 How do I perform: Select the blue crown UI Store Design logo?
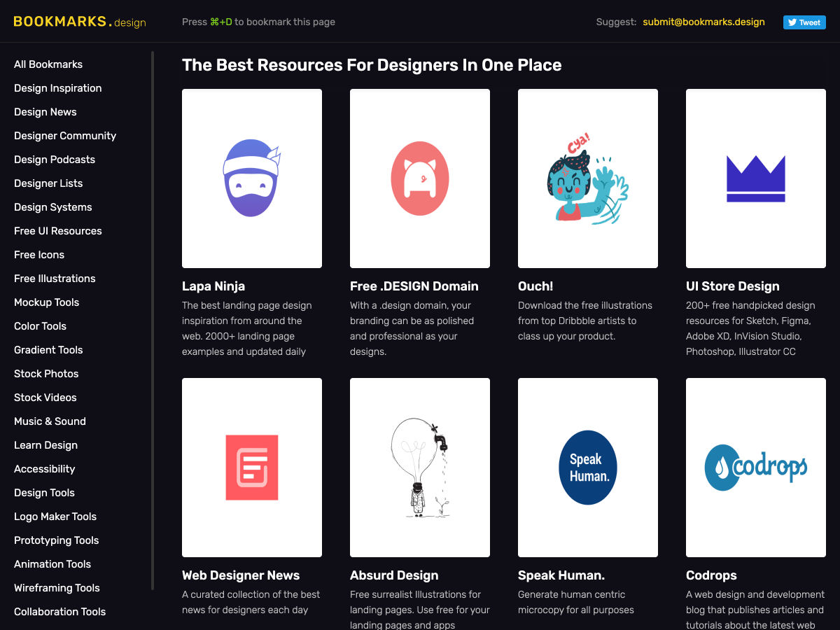click(x=755, y=178)
